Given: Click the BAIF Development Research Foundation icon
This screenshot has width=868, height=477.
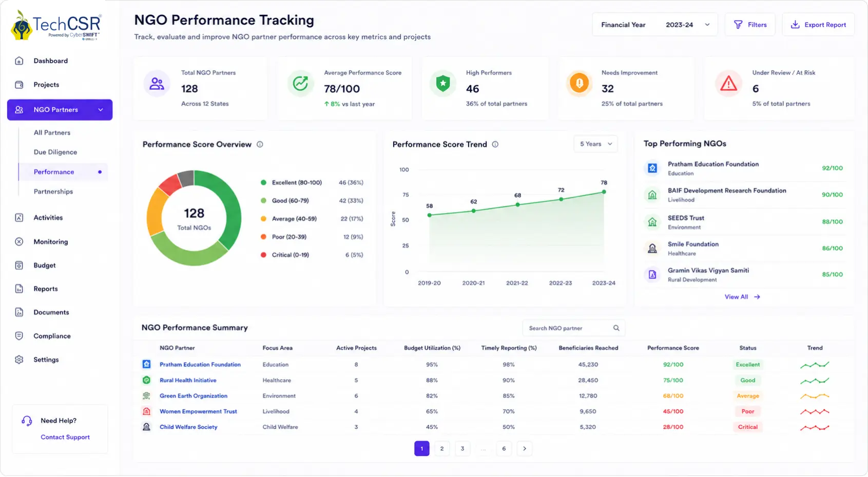Looking at the screenshot, I should (x=652, y=195).
